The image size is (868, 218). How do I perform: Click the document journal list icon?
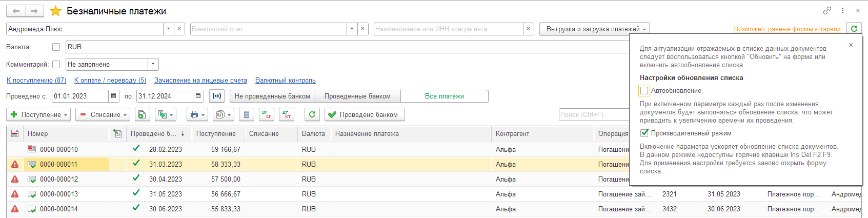[247, 114]
